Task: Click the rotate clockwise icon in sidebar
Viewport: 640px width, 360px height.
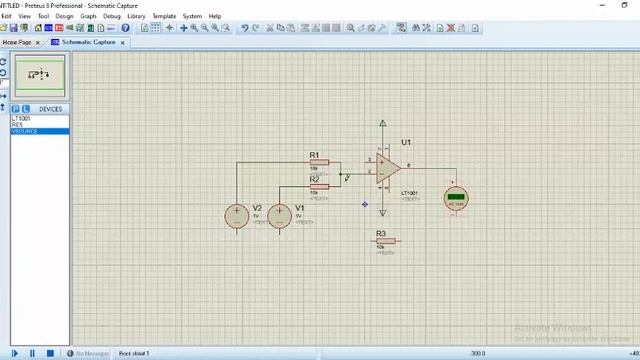Action: (3, 62)
